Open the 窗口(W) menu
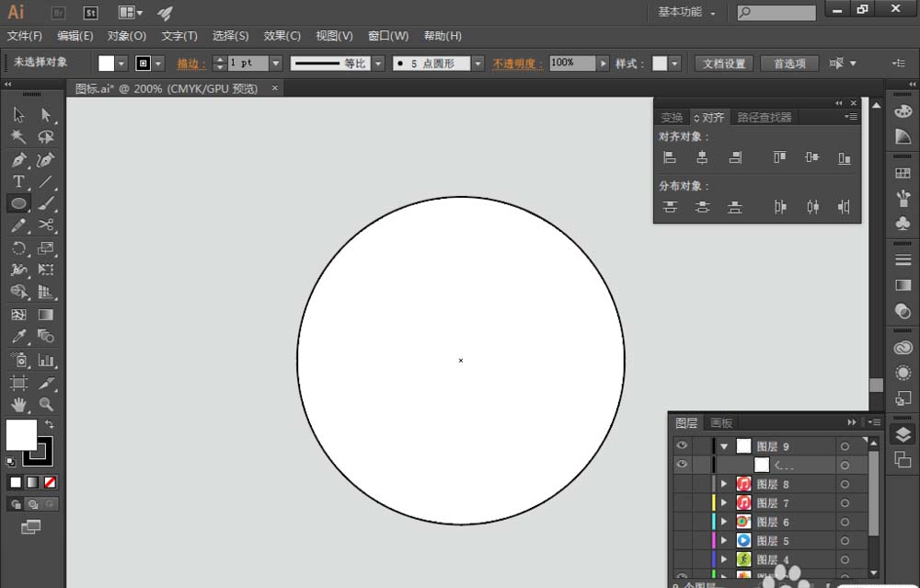 click(388, 36)
